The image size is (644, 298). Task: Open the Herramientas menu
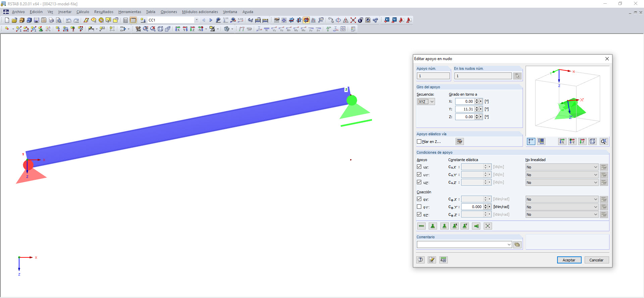[130, 12]
